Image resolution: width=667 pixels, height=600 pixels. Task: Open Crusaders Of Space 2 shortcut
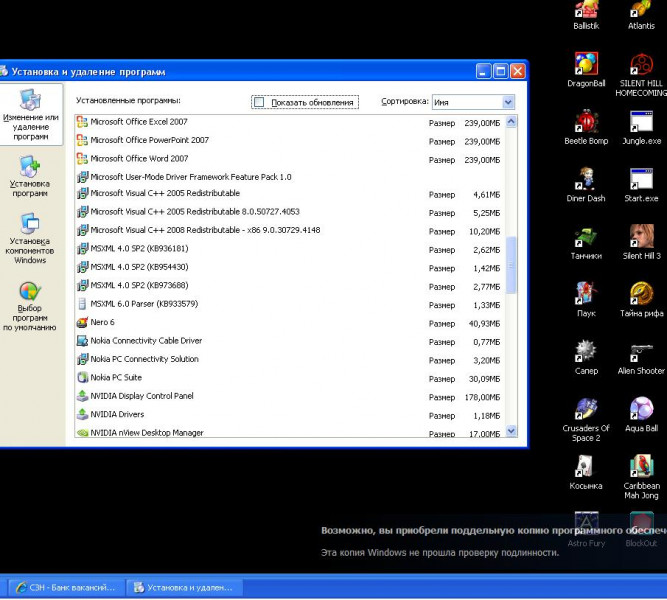pyautogui.click(x=586, y=419)
